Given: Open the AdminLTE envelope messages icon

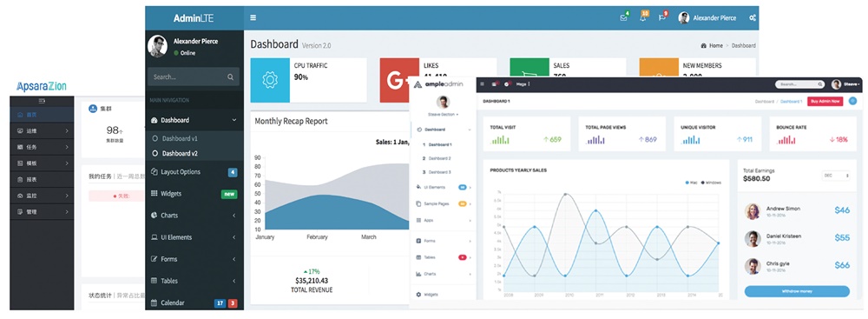Looking at the screenshot, I should tap(624, 17).
